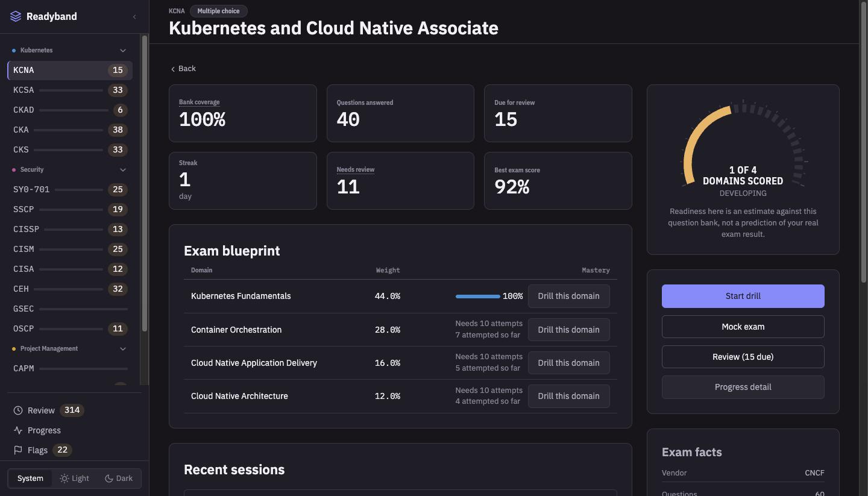Image resolution: width=868 pixels, height=496 pixels.
Task: Click the Back link
Action: pos(183,69)
